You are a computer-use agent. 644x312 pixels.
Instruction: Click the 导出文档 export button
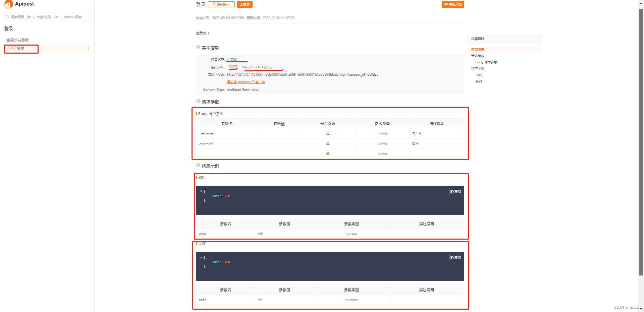coord(453,4)
